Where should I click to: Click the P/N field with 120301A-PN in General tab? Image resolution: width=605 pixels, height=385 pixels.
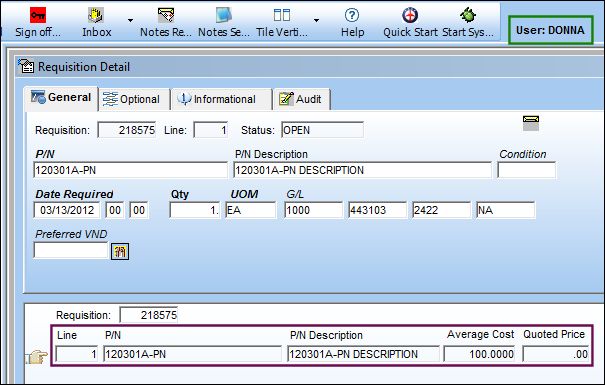coord(130,170)
